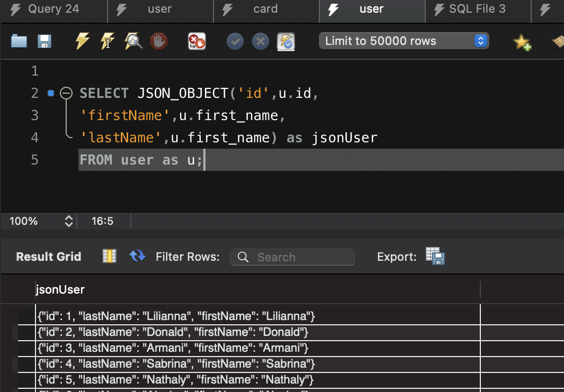The image size is (564, 392).
Task: Select the result row with id 1 Lilianna
Action: coord(257,316)
